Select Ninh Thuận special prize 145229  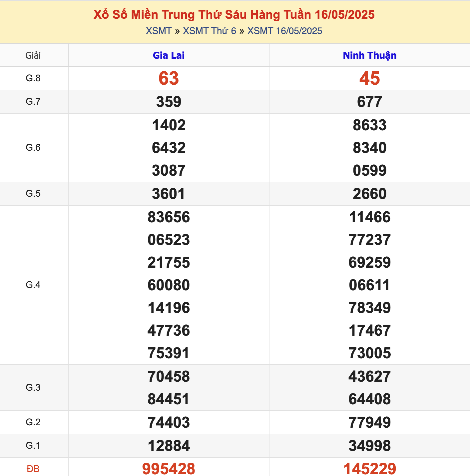(370, 468)
